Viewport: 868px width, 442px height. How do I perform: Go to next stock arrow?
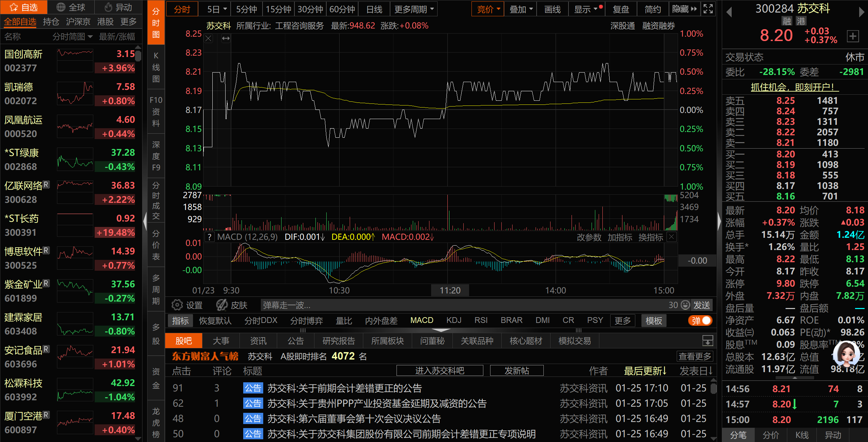point(861,13)
